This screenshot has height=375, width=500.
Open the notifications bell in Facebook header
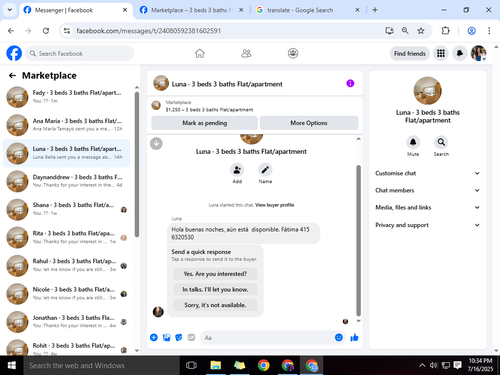tap(460, 53)
